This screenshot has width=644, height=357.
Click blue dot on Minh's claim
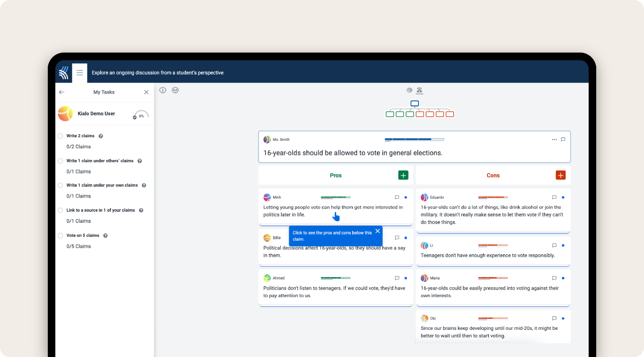coord(406,198)
